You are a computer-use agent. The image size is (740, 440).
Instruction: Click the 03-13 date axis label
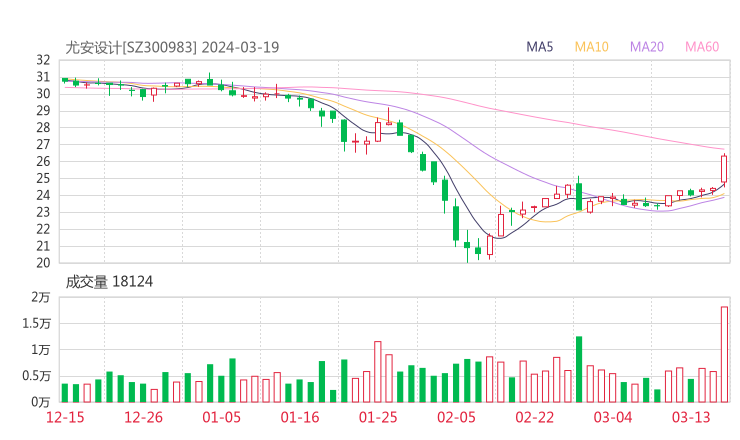691,417
